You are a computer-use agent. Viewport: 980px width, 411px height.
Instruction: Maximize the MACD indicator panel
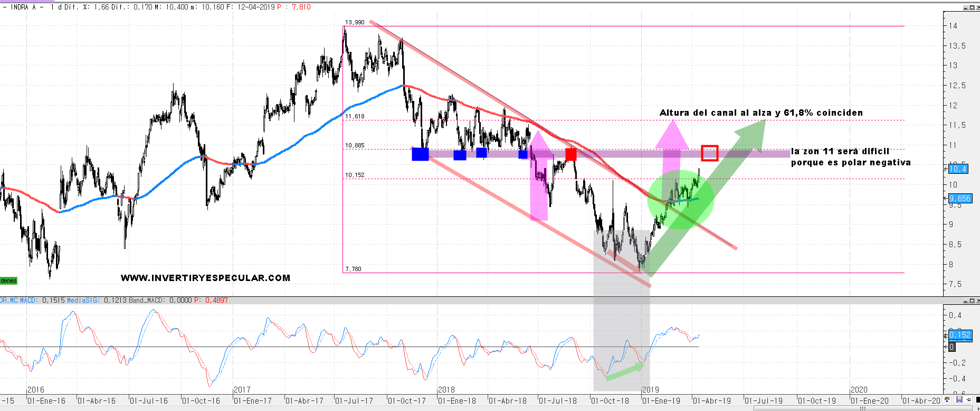(971, 301)
